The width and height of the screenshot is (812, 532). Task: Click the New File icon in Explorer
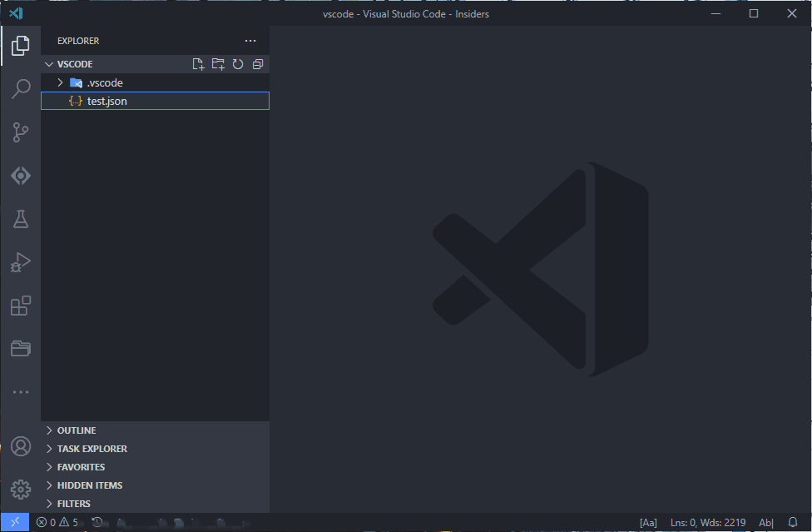pyautogui.click(x=198, y=63)
